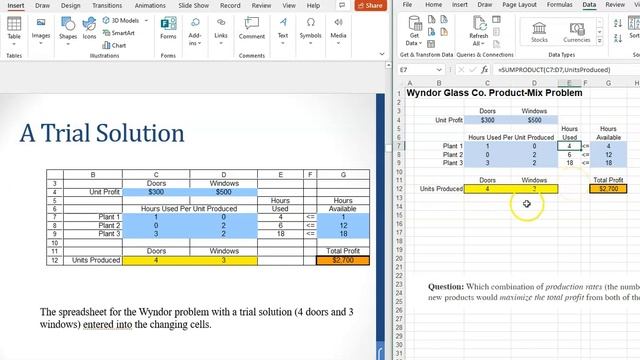640x360 pixels.
Task: Click row 12 header in Excel
Action: 399,189
